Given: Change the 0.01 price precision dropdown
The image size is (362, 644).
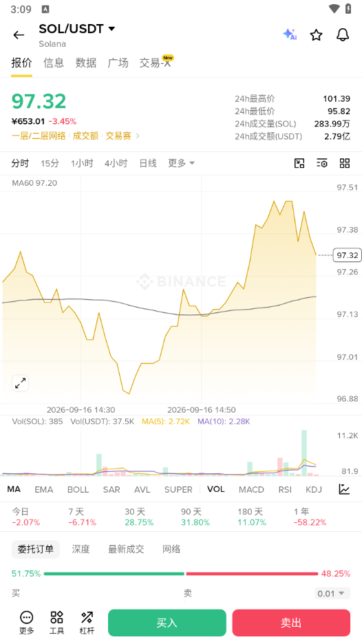Looking at the screenshot, I should tap(332, 594).
